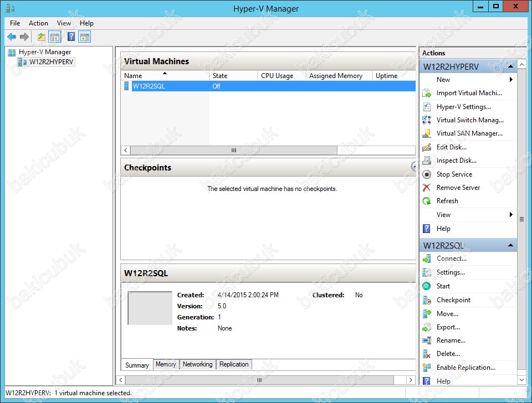Image resolution: width=532 pixels, height=403 pixels.
Task: Click the Delete icon in Actions
Action: [427, 354]
